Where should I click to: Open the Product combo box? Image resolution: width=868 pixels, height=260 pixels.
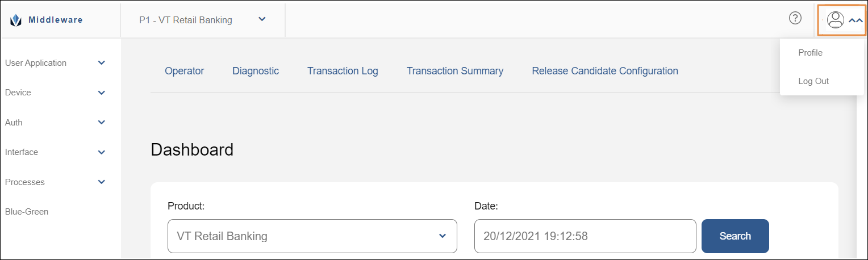(312, 236)
